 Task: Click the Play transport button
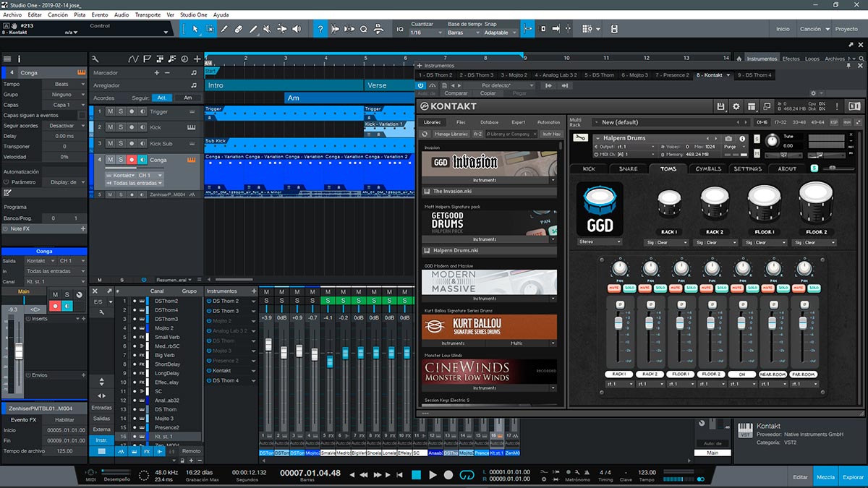(x=433, y=474)
